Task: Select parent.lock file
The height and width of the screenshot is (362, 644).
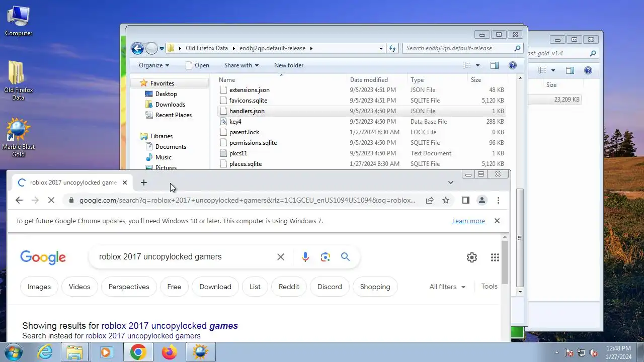Action: click(361, 132)
